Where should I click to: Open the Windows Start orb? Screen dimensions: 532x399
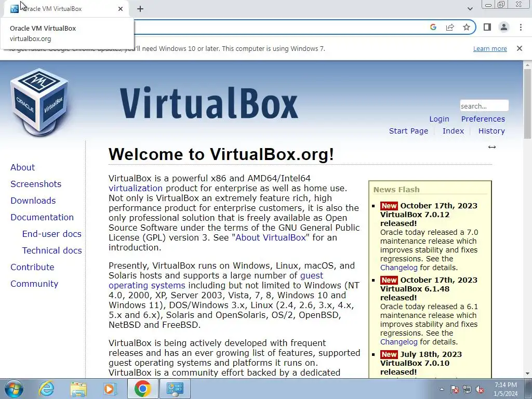click(x=14, y=389)
